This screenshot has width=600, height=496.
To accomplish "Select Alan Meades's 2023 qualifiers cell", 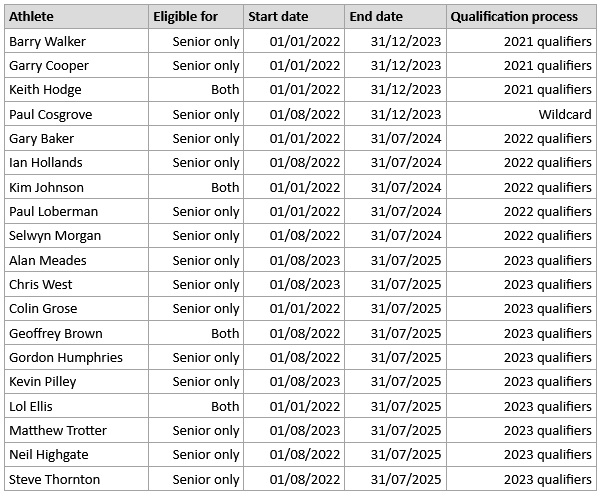I will [521, 260].
